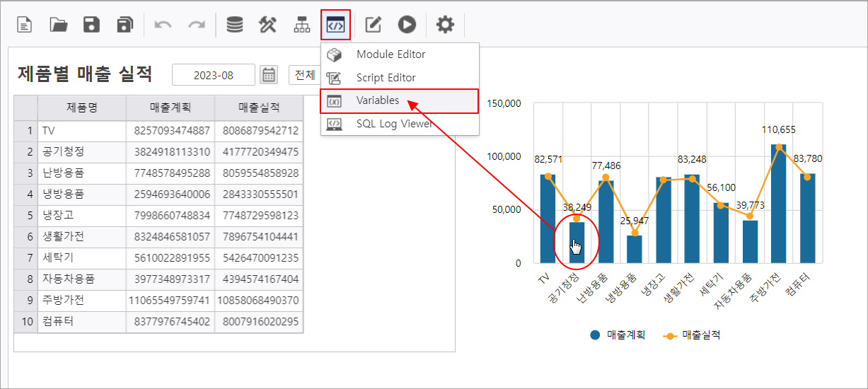The width and height of the screenshot is (868, 389).
Task: Click the Undo arrow
Action: (163, 25)
